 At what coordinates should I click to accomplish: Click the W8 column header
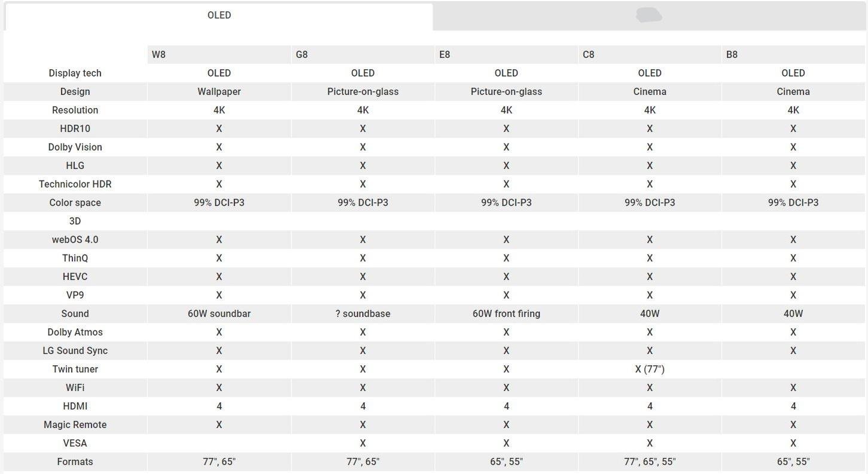pyautogui.click(x=159, y=54)
